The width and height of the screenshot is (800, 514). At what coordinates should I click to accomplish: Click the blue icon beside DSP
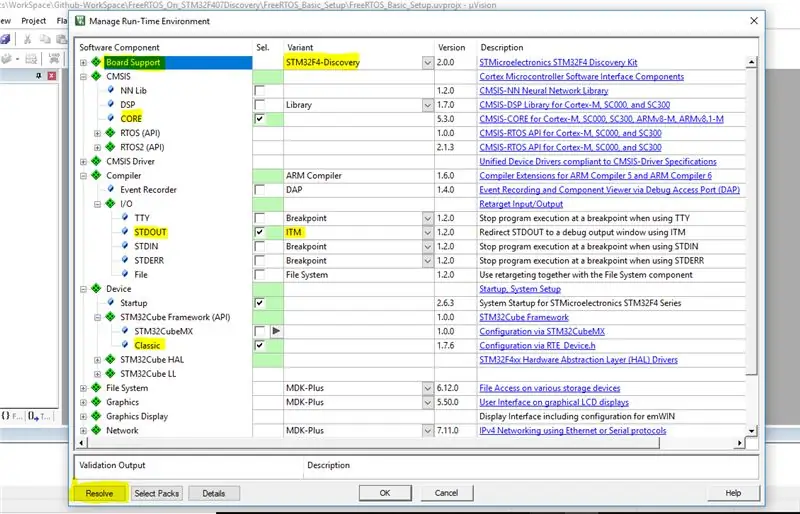tap(111, 104)
